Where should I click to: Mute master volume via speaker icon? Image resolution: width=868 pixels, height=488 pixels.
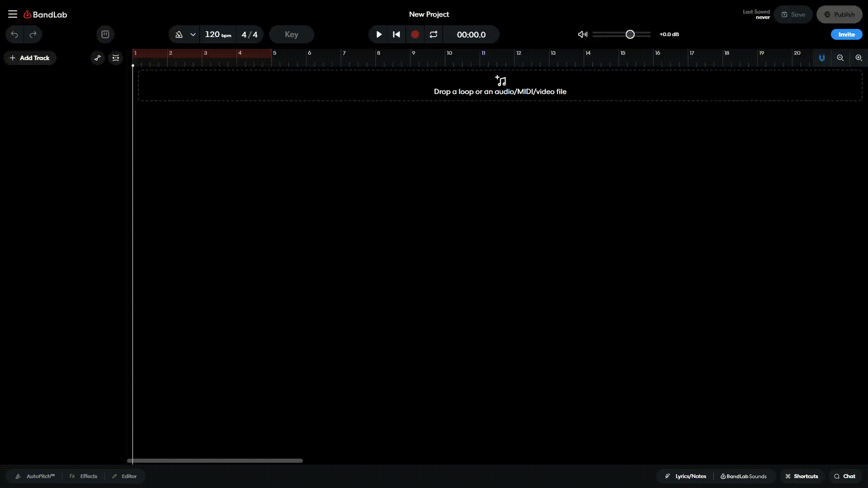pyautogui.click(x=583, y=34)
